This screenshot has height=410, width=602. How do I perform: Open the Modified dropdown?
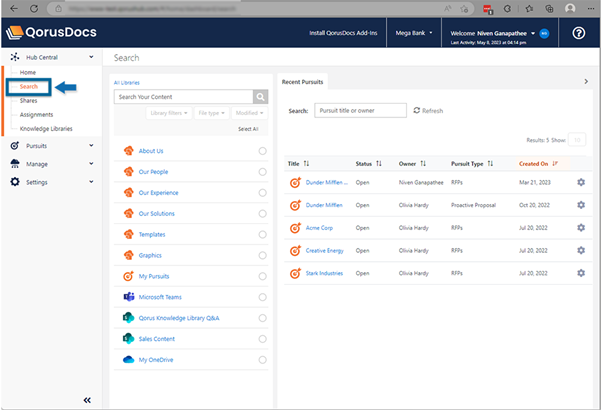click(x=250, y=113)
